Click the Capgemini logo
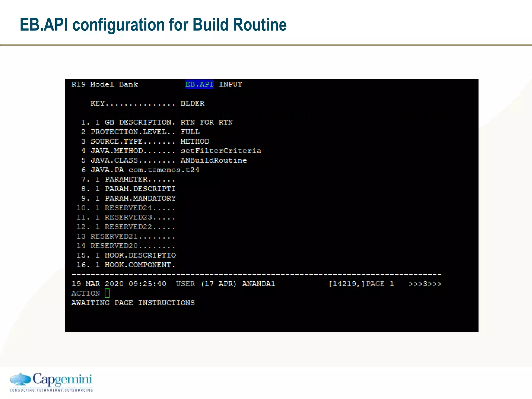532x399 pixels. coord(51,382)
